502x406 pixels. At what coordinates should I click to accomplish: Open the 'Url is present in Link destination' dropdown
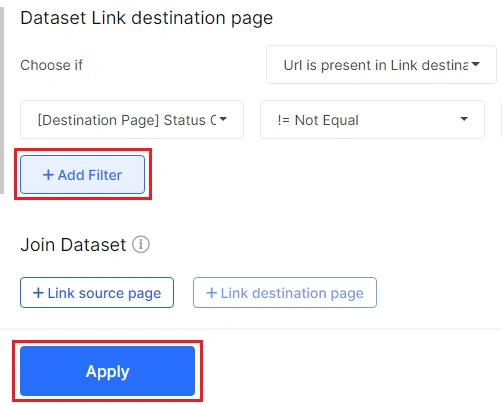pos(381,65)
